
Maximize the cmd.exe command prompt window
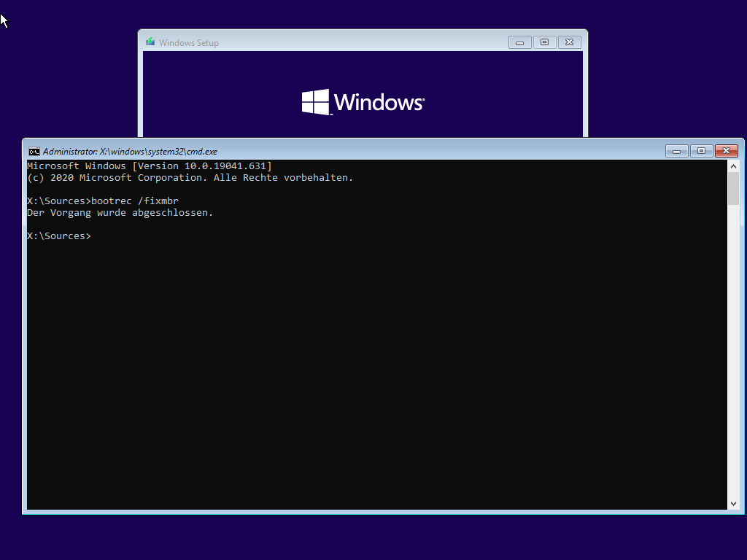point(701,151)
